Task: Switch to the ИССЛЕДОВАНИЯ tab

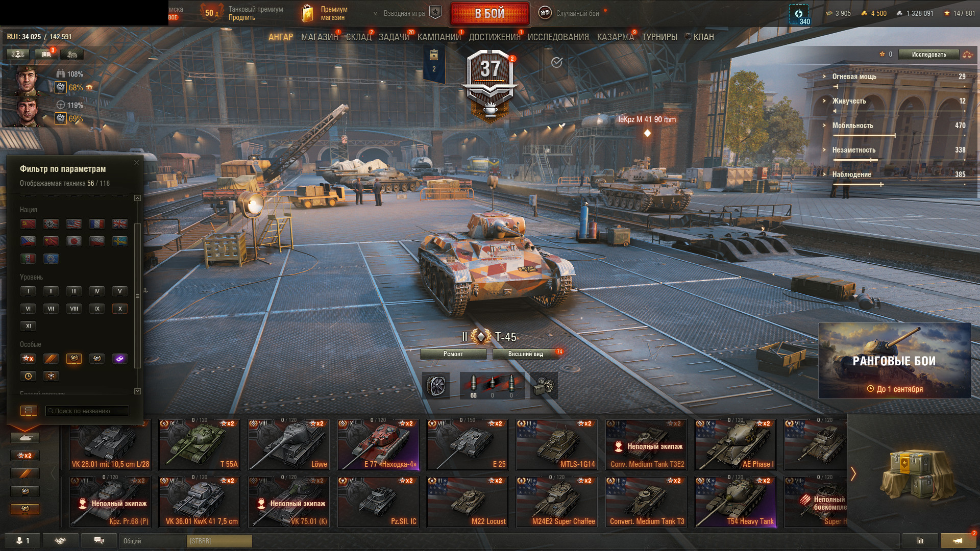Action: [x=558, y=37]
